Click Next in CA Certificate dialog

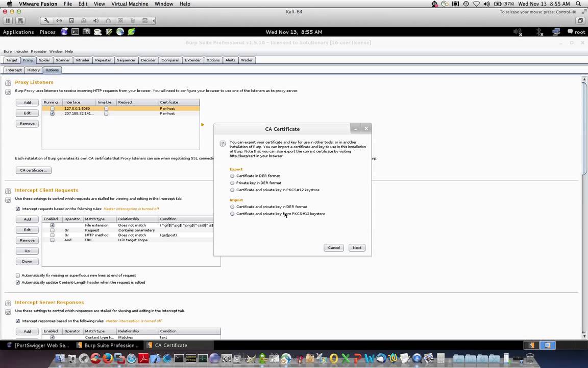[x=357, y=248]
